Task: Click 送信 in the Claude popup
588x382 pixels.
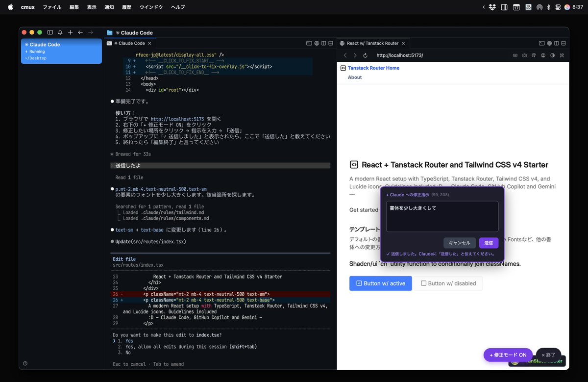Action: [489, 243]
